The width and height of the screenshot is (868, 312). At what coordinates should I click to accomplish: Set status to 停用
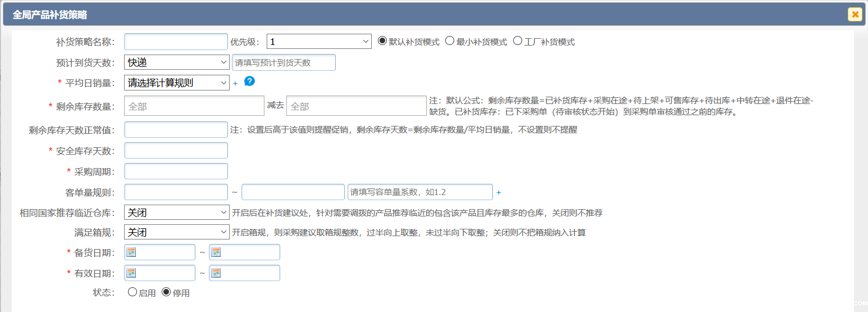pos(166,292)
